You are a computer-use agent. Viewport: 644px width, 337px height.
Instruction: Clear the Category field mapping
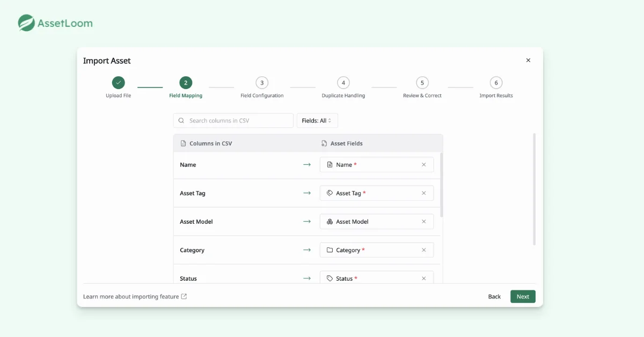(424, 250)
